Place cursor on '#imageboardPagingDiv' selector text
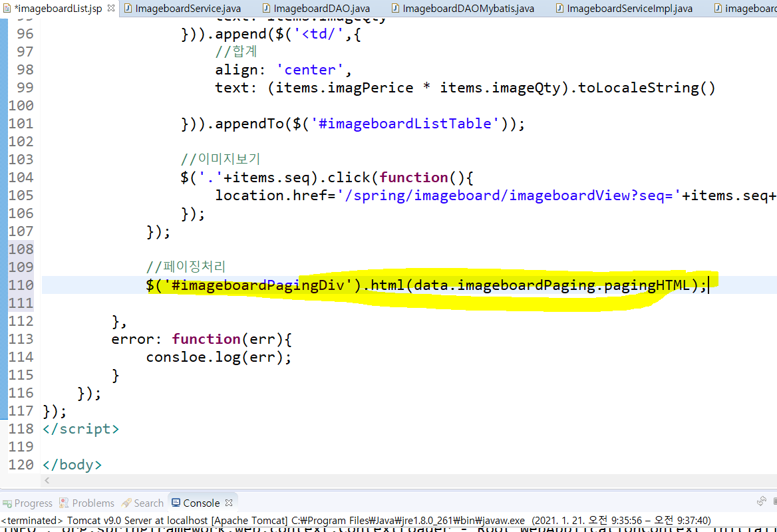The width and height of the screenshot is (777, 532). (257, 285)
